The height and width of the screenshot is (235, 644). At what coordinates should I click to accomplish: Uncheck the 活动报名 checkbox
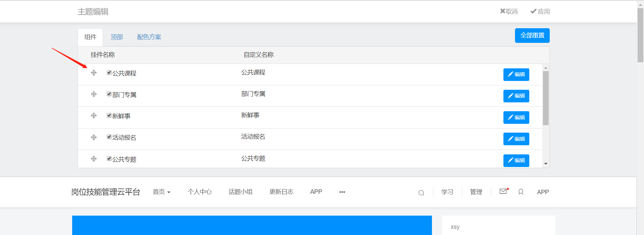coord(109,137)
